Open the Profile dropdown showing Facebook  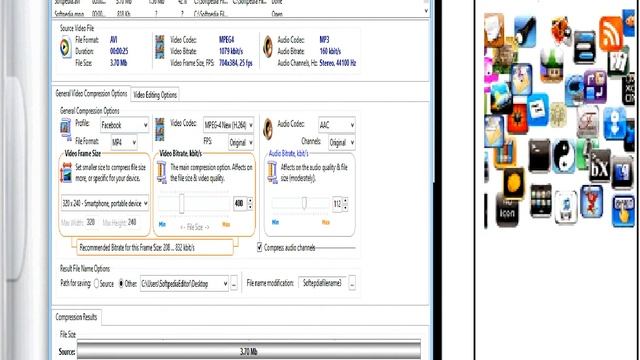124,125
